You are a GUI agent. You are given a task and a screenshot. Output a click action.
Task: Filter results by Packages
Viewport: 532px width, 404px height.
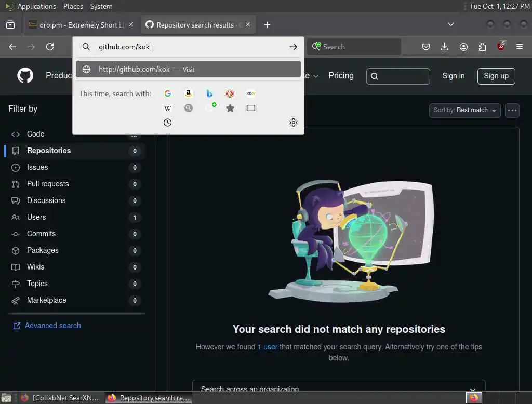click(75, 250)
